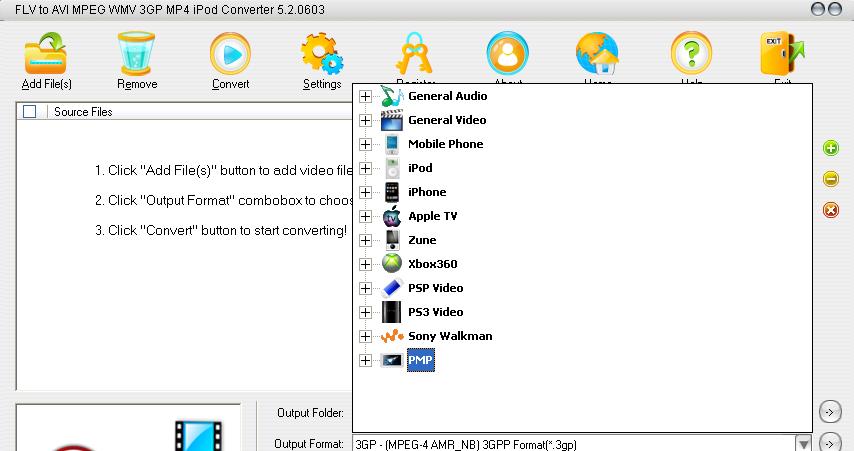Click the yellow minus remove icon
This screenshot has height=451, width=854.
coord(831,179)
